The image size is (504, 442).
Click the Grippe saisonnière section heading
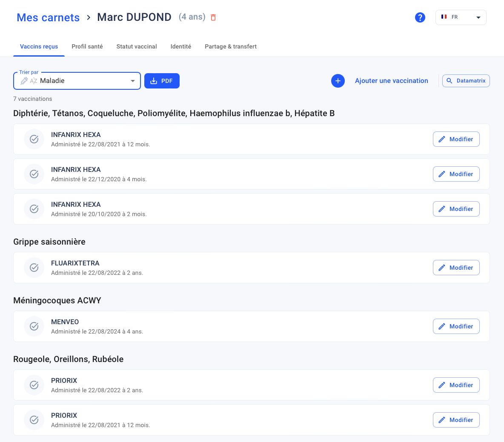pyautogui.click(x=49, y=242)
